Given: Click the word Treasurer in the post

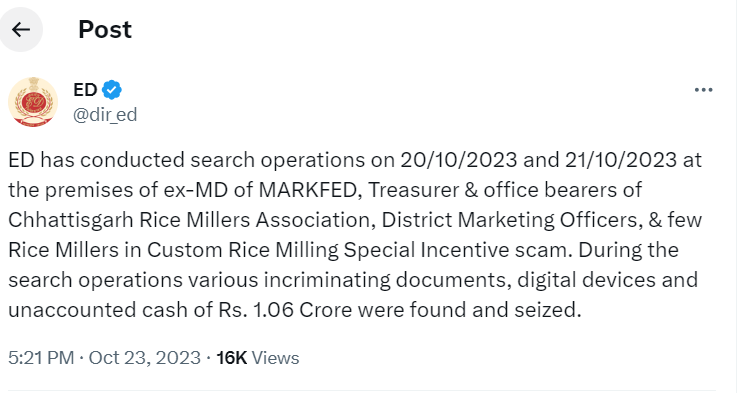Looking at the screenshot, I should tap(413, 190).
